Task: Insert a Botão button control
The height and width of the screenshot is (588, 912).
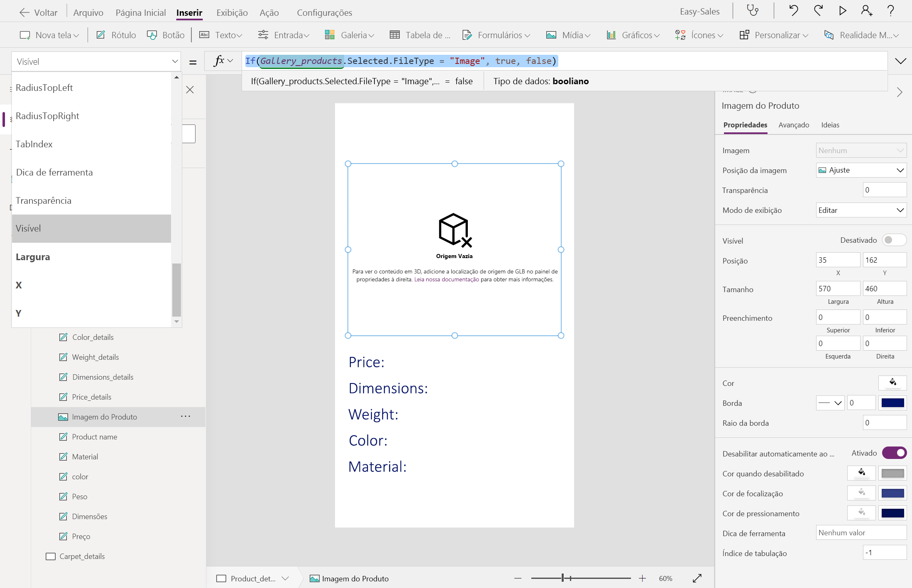Action: pyautogui.click(x=166, y=35)
